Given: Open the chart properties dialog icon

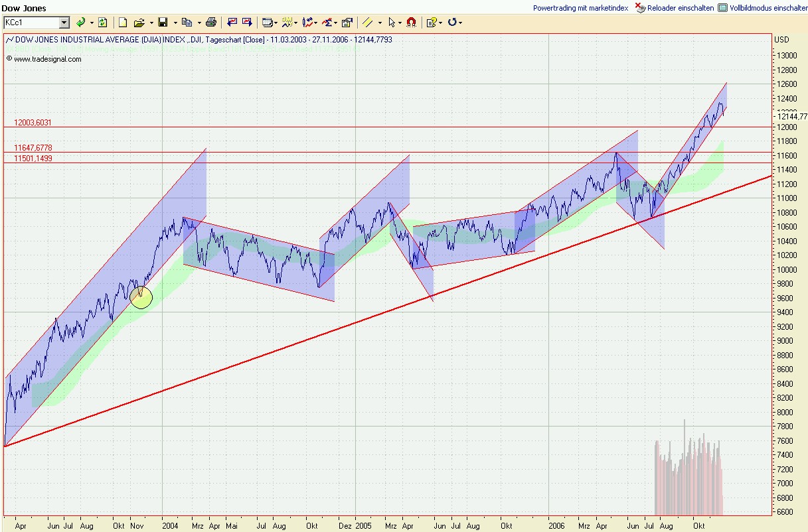Looking at the screenshot, I should coord(347,23).
